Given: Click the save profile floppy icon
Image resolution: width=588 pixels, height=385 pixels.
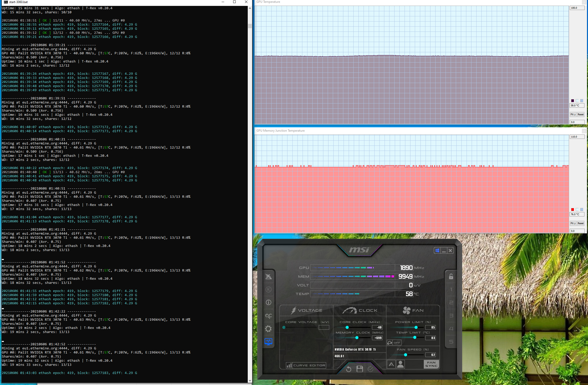Looking at the screenshot, I should (360, 369).
